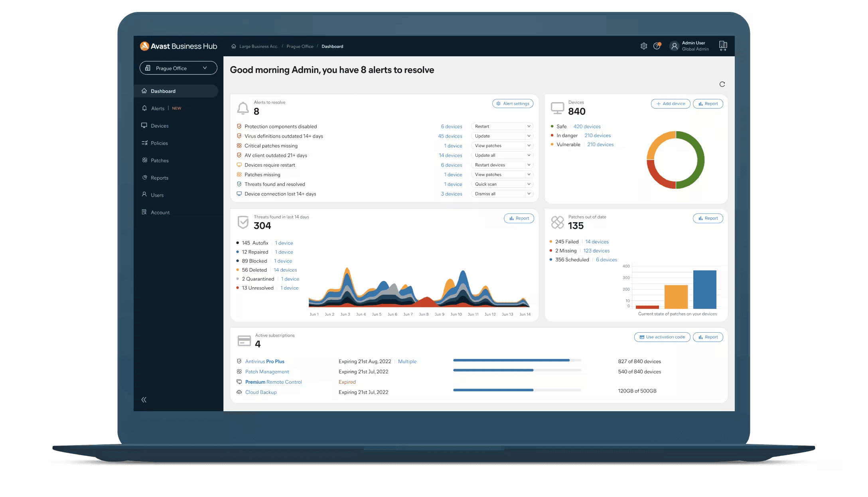Open the Multiple link for Antivirus subscription
This screenshot has width=868, height=497.
[x=407, y=361]
